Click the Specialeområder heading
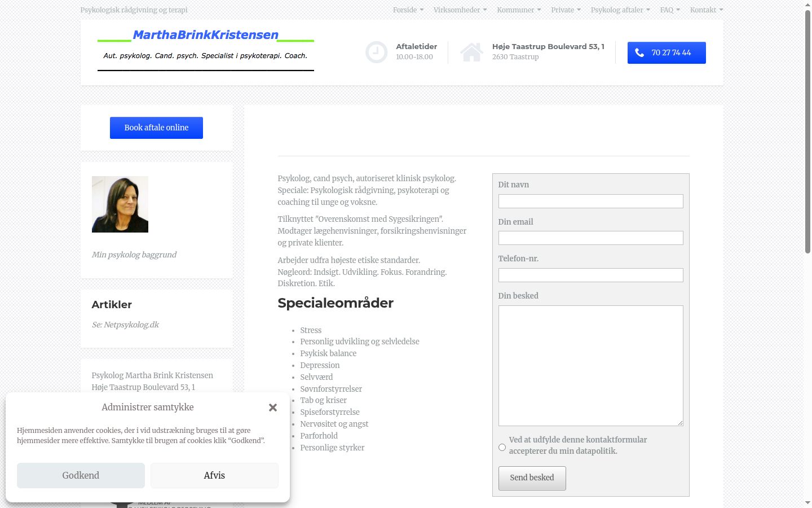Image resolution: width=812 pixels, height=508 pixels. point(336,303)
